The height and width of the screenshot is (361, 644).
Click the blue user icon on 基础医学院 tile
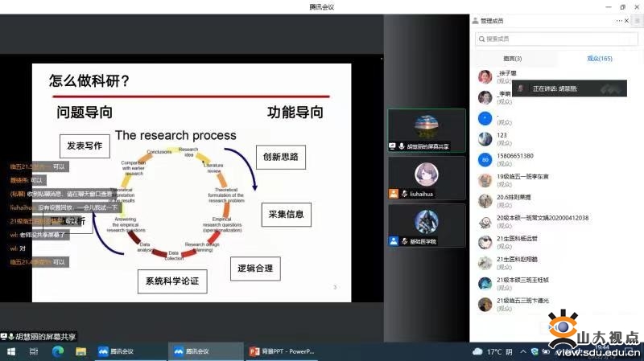pyautogui.click(x=394, y=241)
